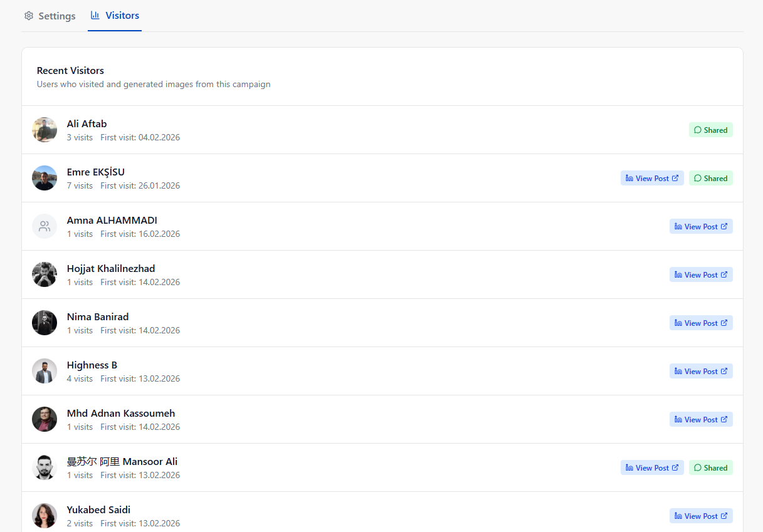Click the gear icon beside Settings
Screen dimensions: 763x532
click(29, 15)
